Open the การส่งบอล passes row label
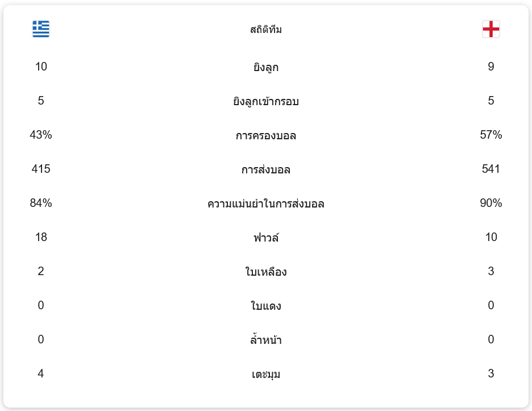 [x=266, y=170]
